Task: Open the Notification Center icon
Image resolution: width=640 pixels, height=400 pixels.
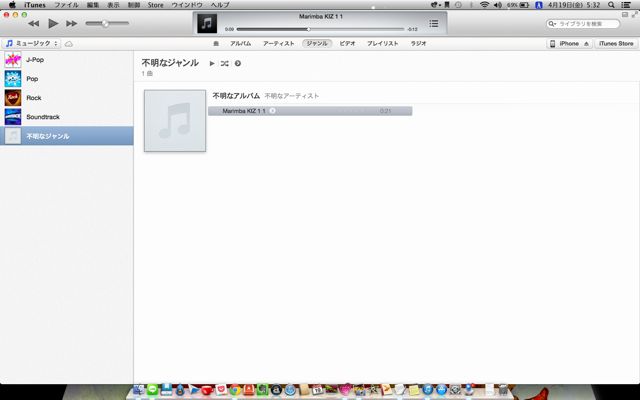Action: click(x=626, y=5)
